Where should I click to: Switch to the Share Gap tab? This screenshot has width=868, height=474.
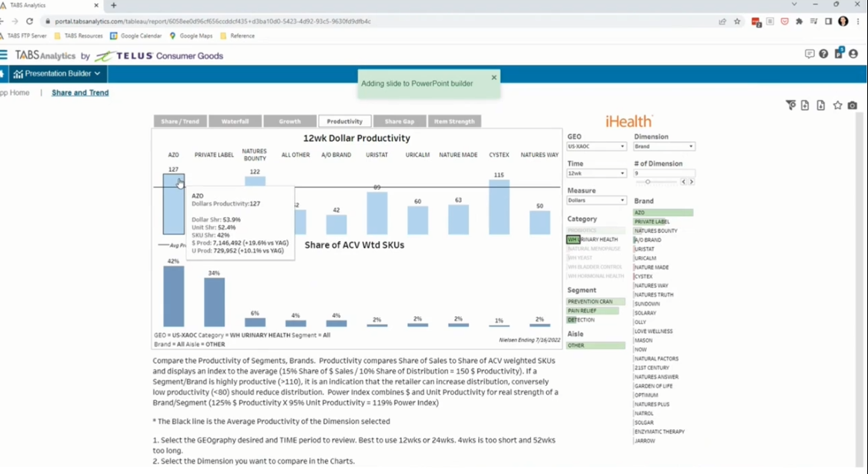click(399, 121)
